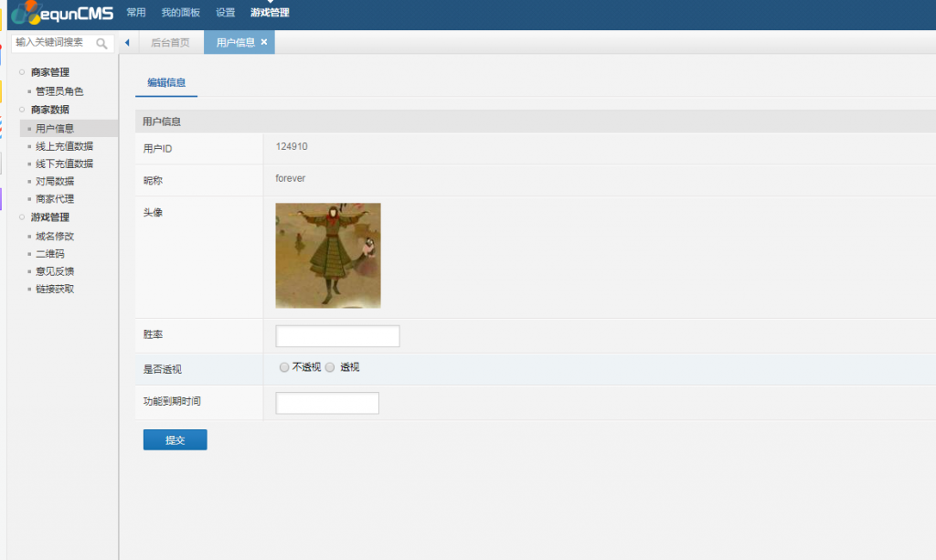Select the 透视 radio option

click(x=331, y=367)
